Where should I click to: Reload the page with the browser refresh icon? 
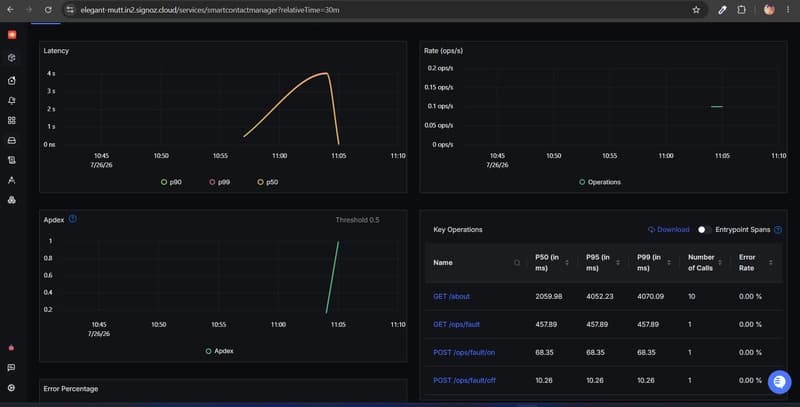tap(48, 10)
